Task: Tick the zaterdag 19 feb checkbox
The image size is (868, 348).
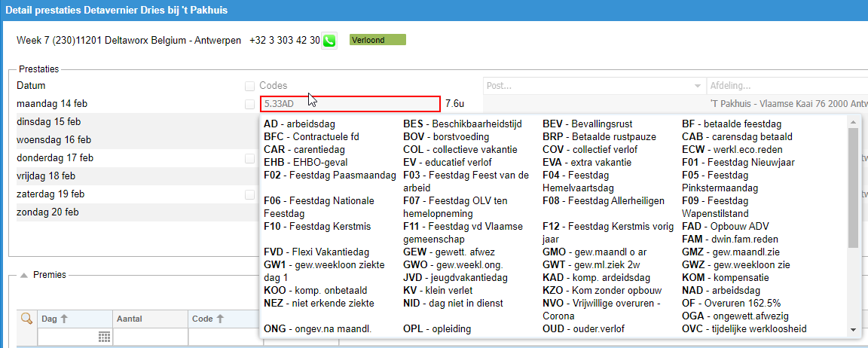Action: 249,195
